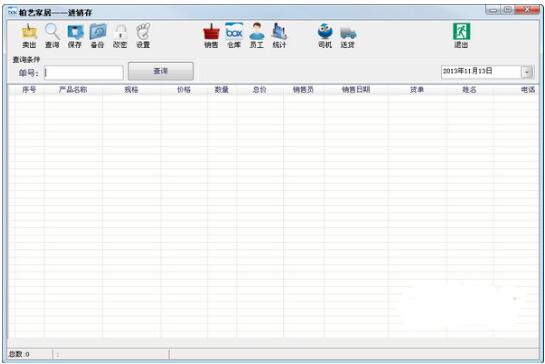Sort by 产品名称 column header
This screenshot has width=545, height=364.
73,90
